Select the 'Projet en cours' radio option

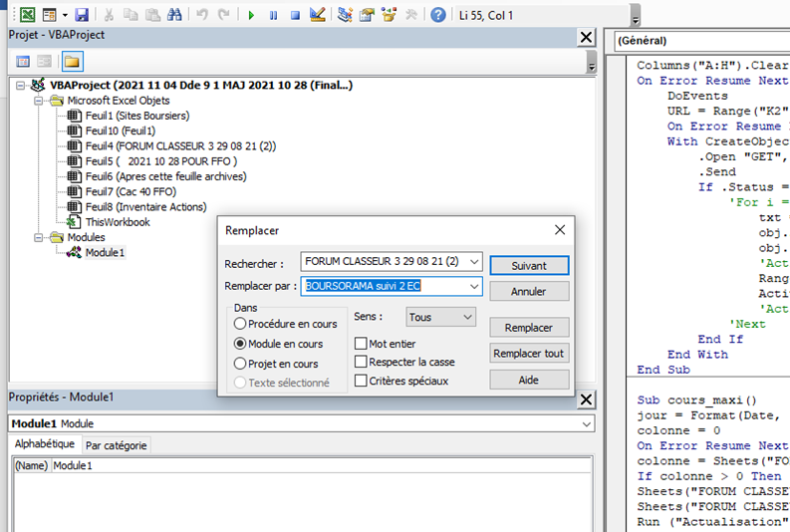click(x=240, y=364)
